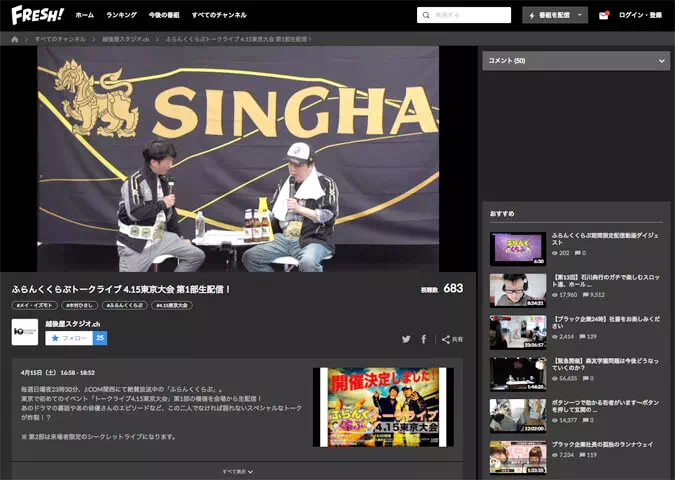Expand description with すべて表示
The image size is (675, 480).
237,471
